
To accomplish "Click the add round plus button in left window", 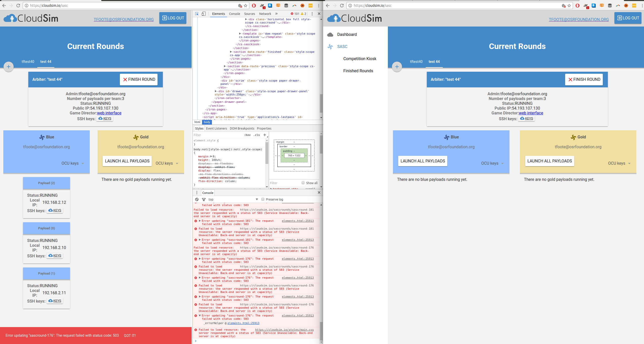I will 9,67.
